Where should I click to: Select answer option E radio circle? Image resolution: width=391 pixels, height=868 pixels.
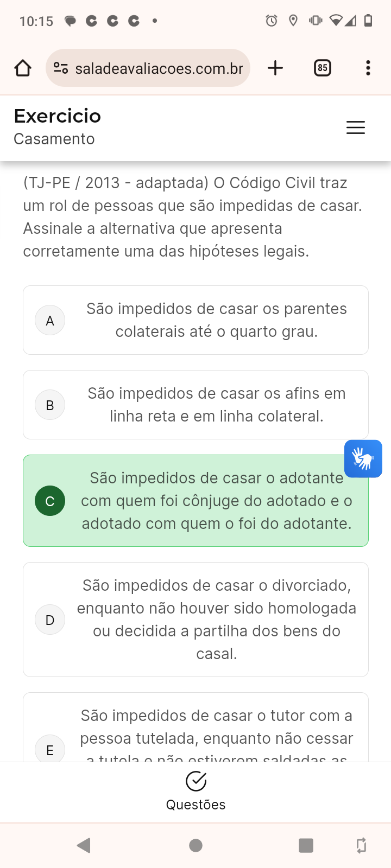pyautogui.click(x=50, y=750)
